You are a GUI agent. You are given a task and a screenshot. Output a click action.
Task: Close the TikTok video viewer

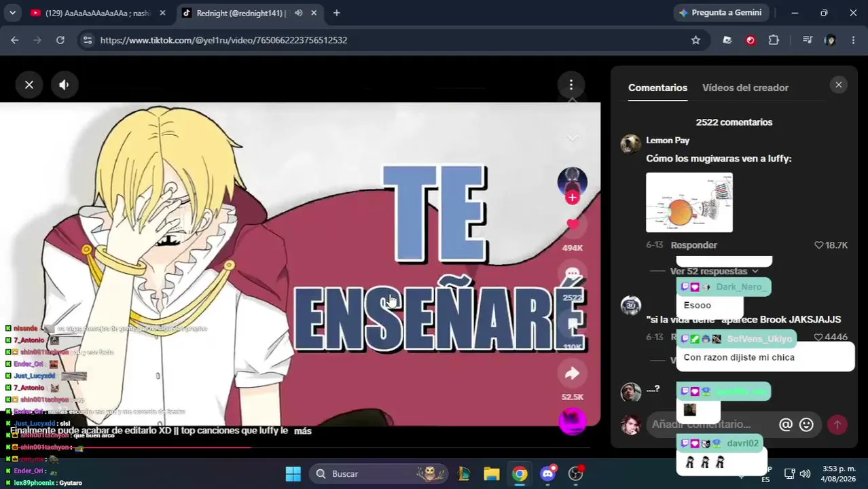29,85
